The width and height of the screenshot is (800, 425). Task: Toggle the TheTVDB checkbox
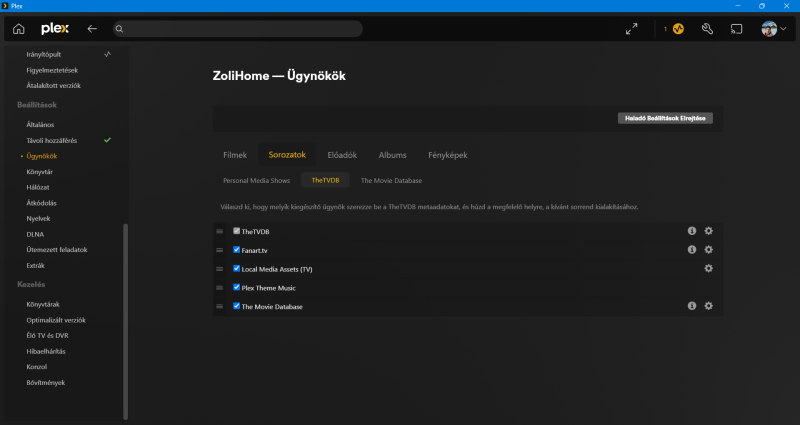tap(236, 231)
